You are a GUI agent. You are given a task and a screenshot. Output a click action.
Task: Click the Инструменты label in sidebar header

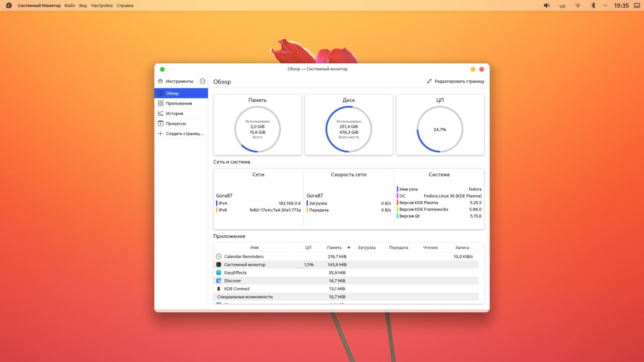tap(180, 81)
